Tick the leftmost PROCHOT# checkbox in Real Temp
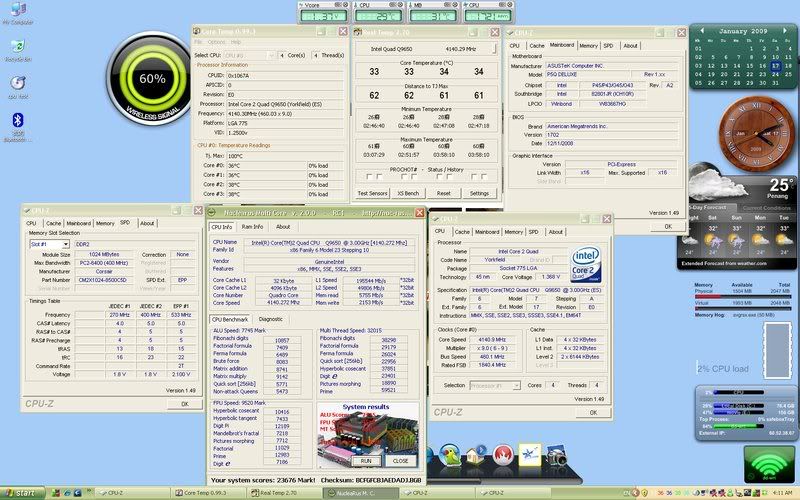Screen dimensions: 800x500 coord(369,177)
